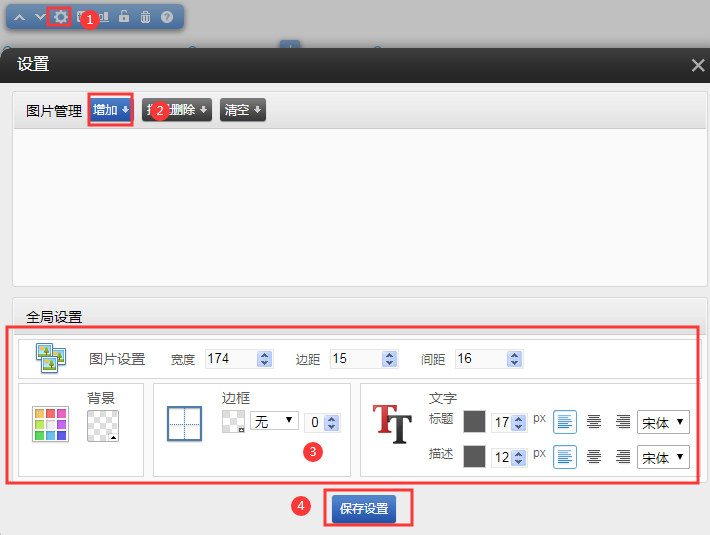
Task: Open help with the question mark icon
Action: 166,17
